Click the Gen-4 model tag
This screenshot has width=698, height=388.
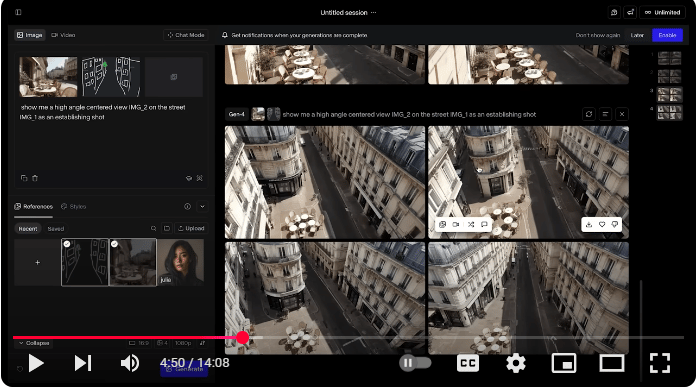(236, 114)
